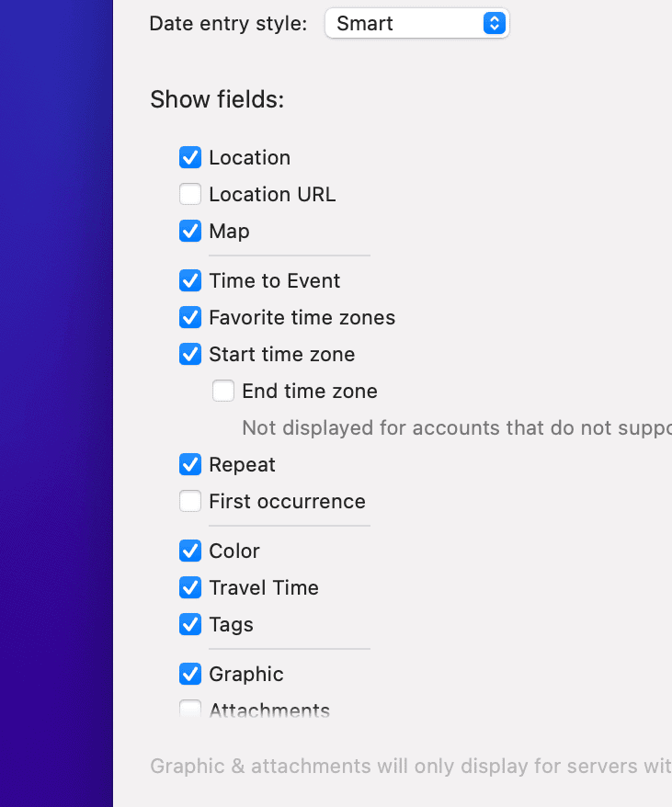Uncheck Favorite time zones
Screen dimensions: 672x807
189,317
